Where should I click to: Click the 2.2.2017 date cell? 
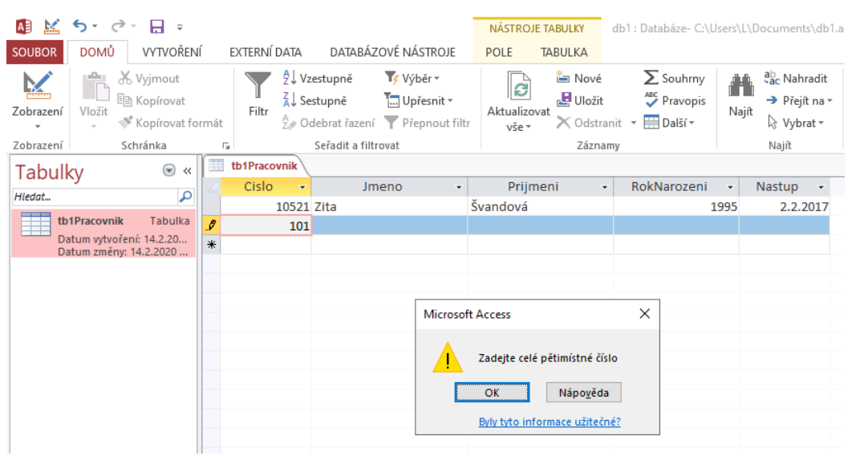785,206
